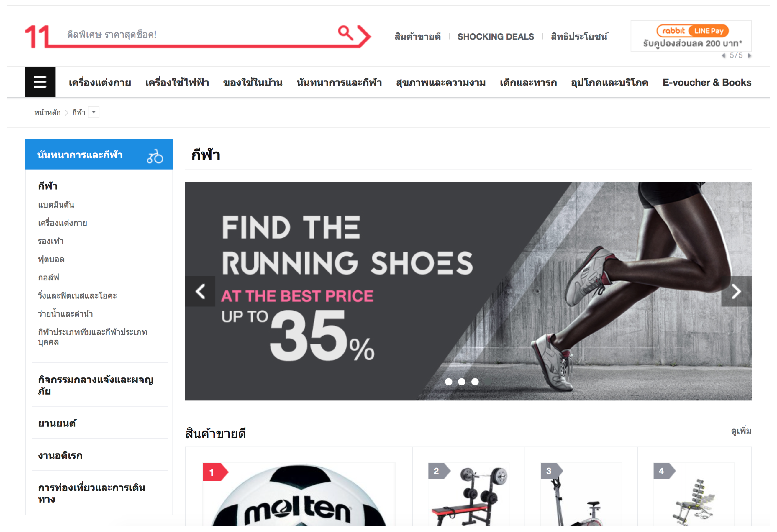
Task: Advance to the next banner slide
Action: point(736,291)
